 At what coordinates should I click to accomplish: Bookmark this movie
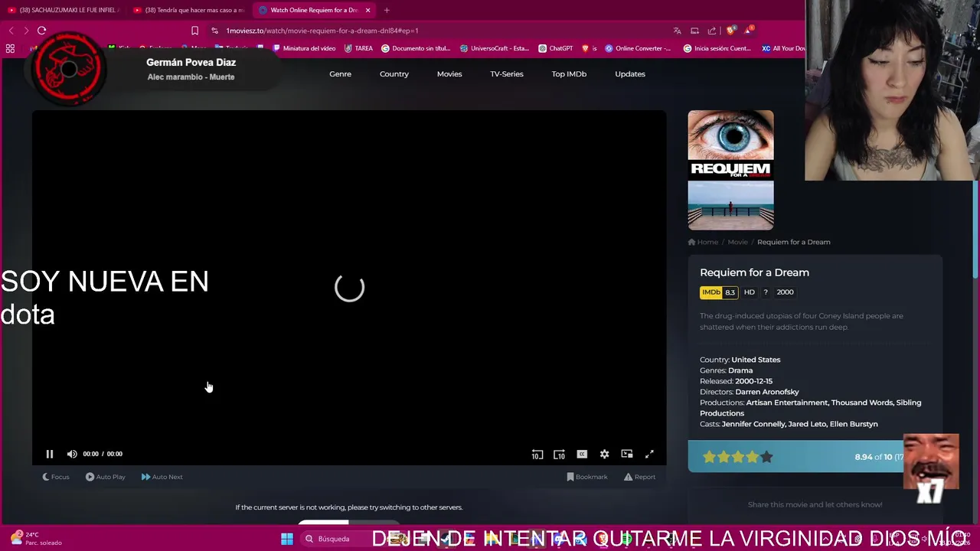[586, 477]
